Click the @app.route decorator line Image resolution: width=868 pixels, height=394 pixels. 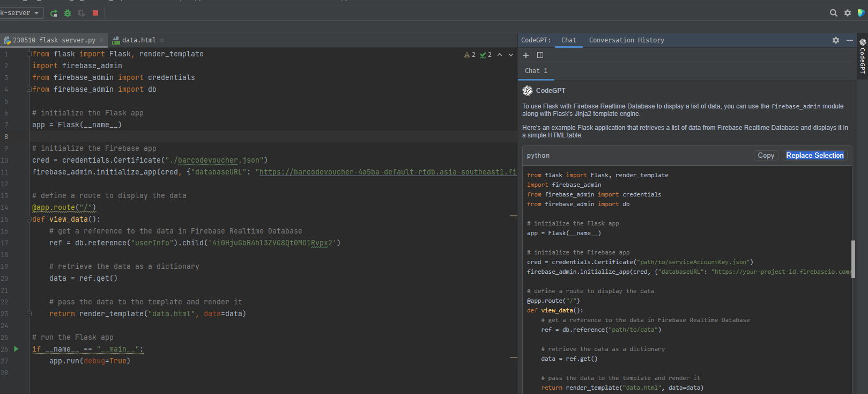tap(64, 207)
